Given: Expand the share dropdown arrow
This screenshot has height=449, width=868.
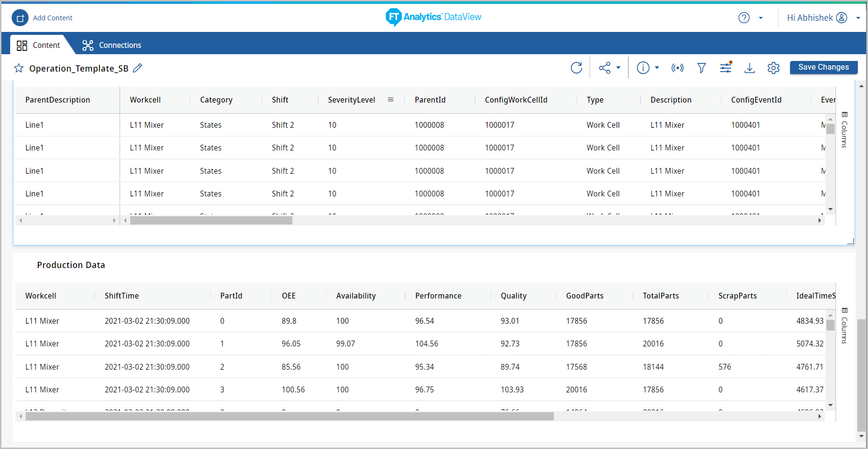Looking at the screenshot, I should click(618, 68).
